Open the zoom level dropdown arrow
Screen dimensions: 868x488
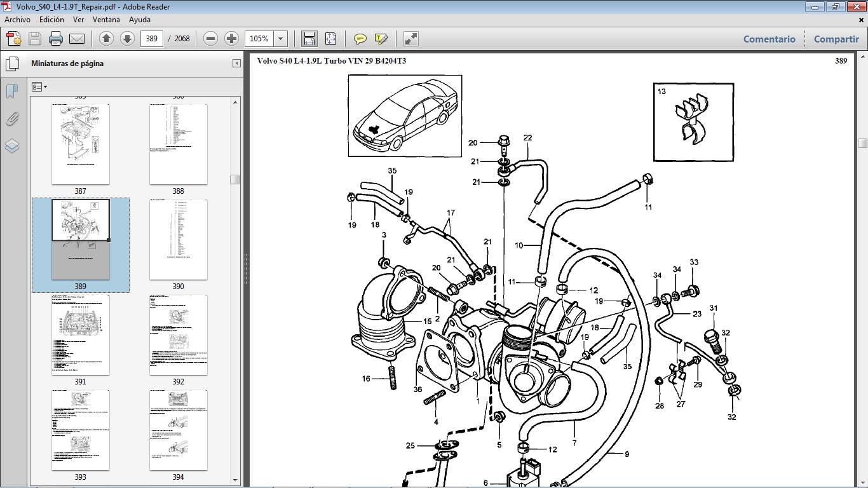pos(280,39)
